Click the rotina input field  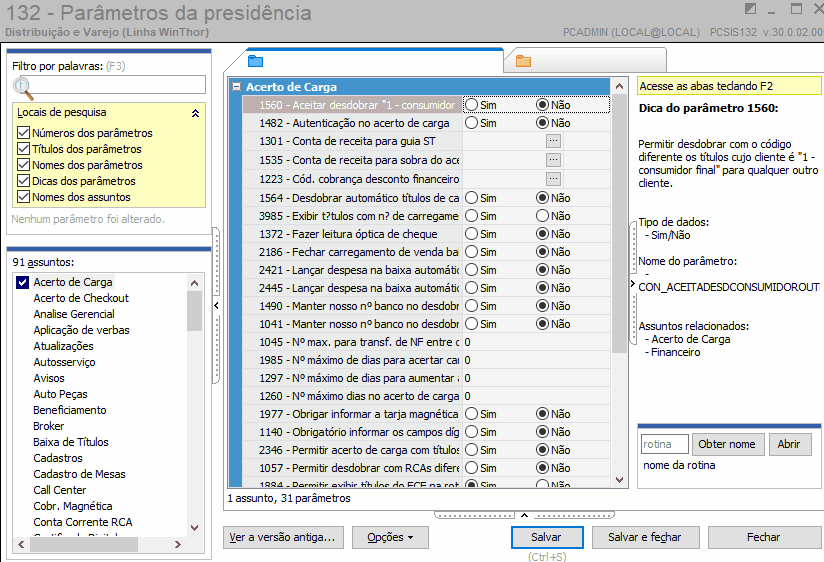[x=664, y=444]
